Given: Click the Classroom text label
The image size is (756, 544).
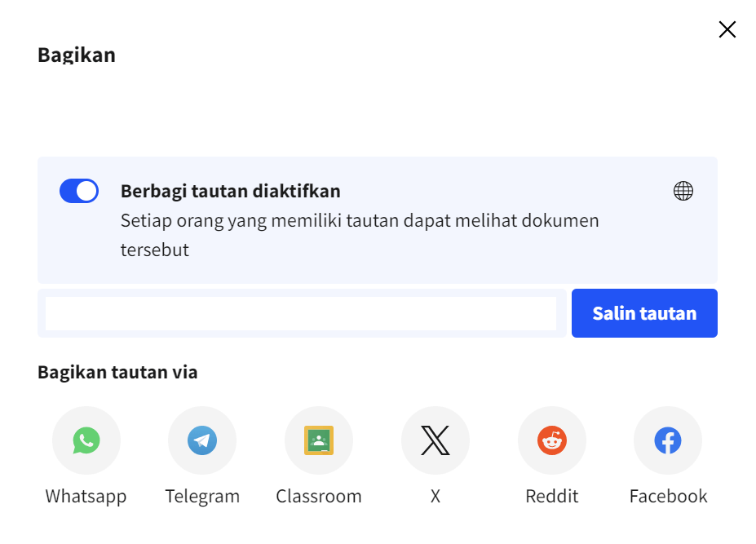Looking at the screenshot, I should (319, 496).
